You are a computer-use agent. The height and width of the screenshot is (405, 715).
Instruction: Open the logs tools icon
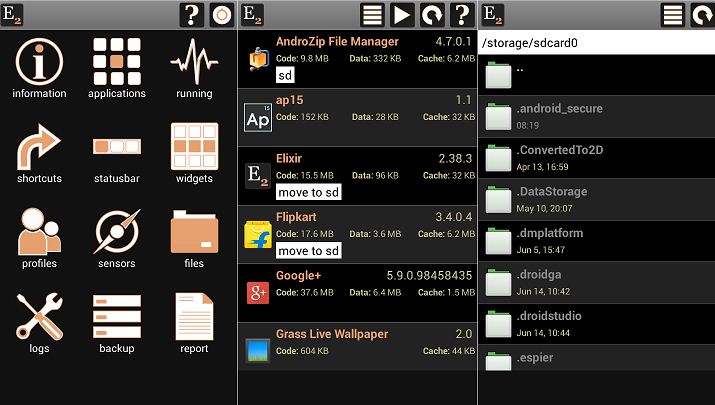pyautogui.click(x=40, y=317)
